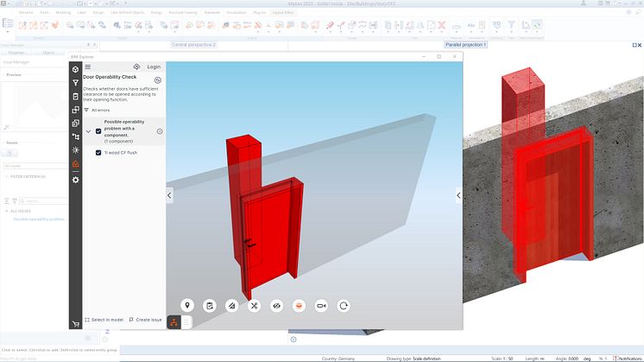This screenshot has height=362, width=644.
Task: Expand FILTER CRITERIA section in Issue Manager
Action: point(7,177)
